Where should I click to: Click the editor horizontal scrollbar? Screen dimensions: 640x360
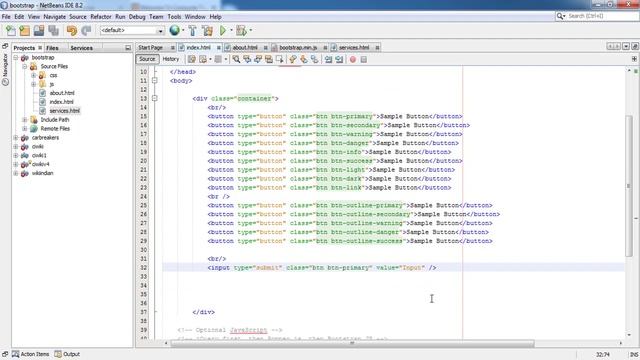pyautogui.click(x=352, y=343)
